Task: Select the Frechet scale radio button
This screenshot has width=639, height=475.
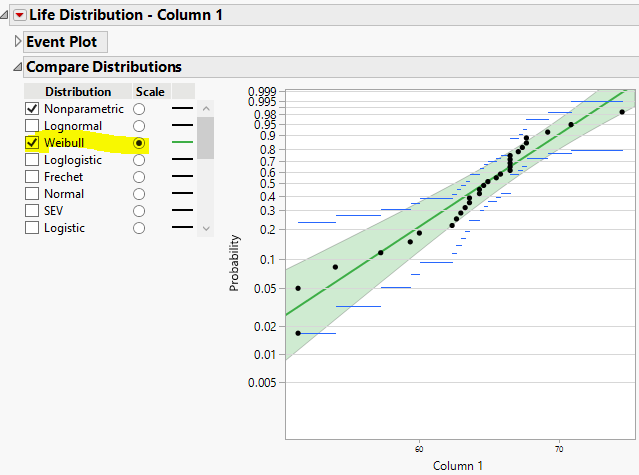Action: pos(139,177)
